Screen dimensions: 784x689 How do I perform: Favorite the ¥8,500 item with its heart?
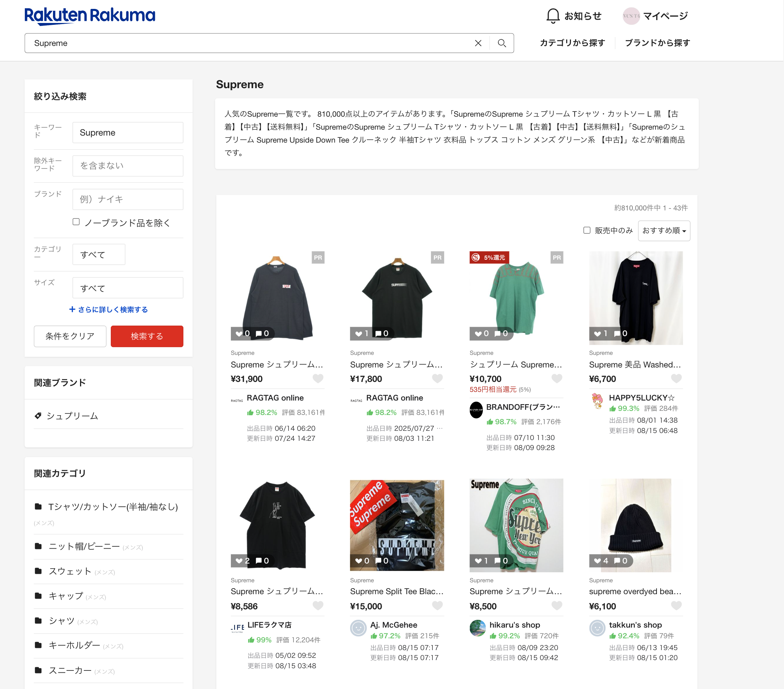(x=557, y=605)
